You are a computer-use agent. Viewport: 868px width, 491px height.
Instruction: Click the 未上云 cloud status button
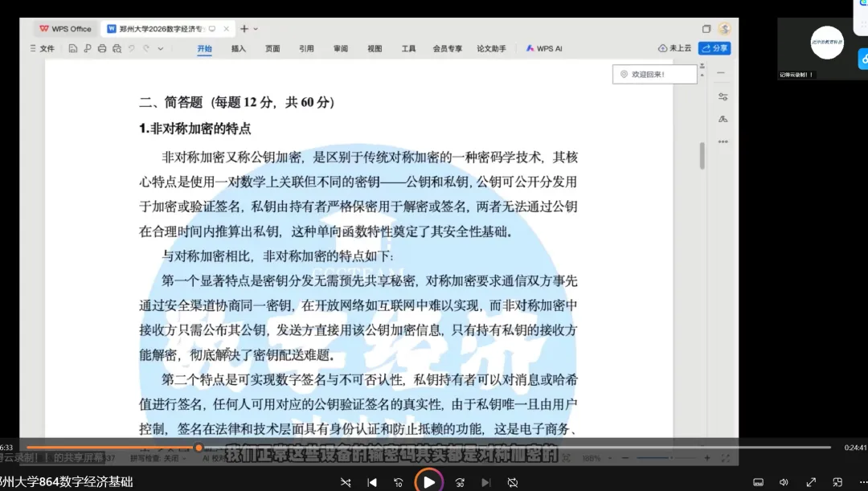[675, 48]
